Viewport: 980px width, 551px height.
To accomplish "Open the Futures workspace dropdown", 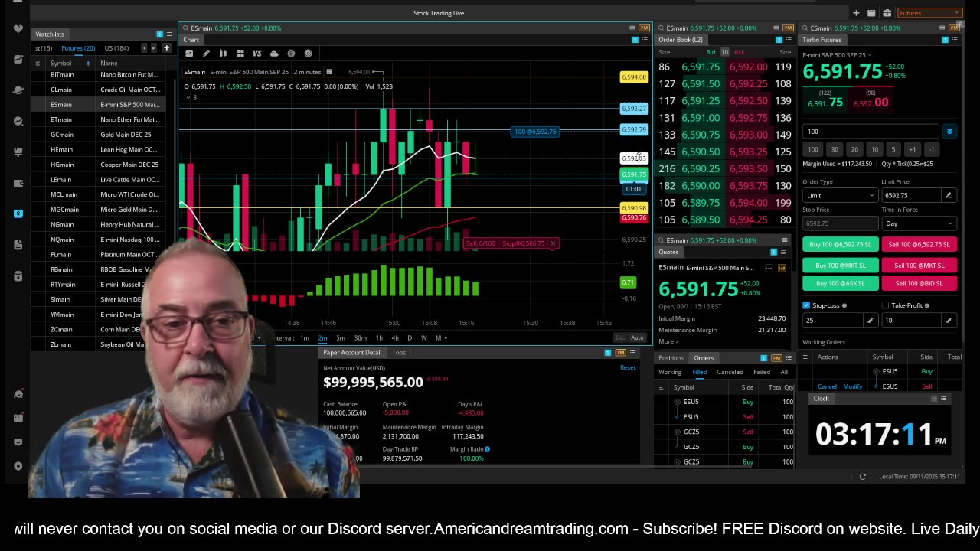I will 929,13.
